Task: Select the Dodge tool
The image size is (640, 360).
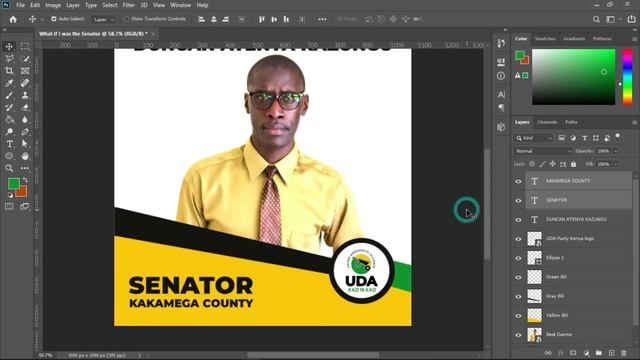Action: 9,132
